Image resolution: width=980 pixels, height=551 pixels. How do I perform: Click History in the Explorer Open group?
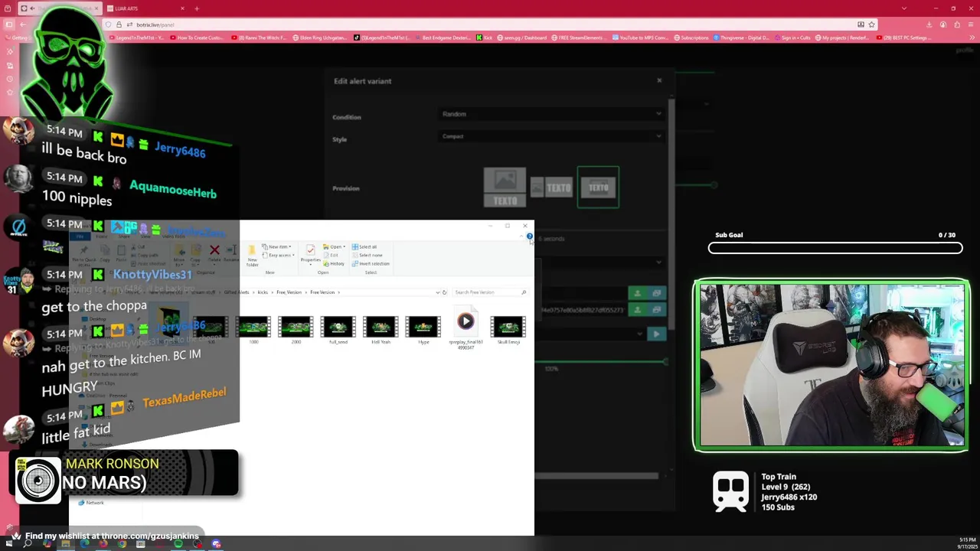pos(335,263)
